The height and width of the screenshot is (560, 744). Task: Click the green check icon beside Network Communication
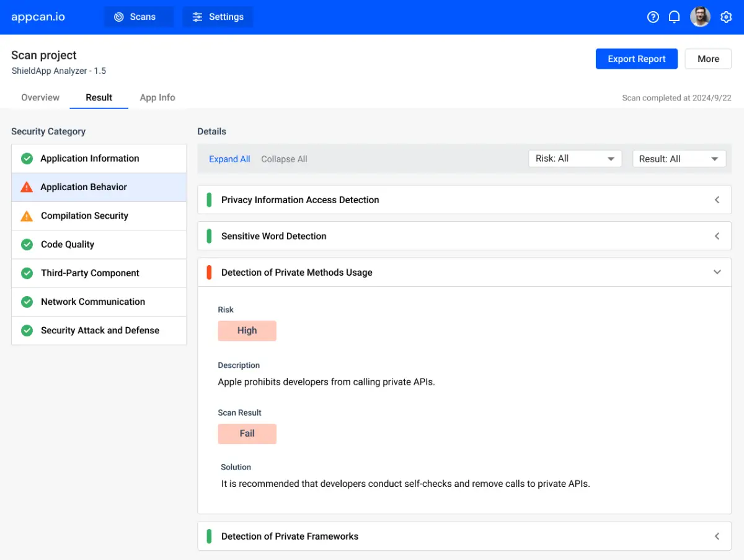pyautogui.click(x=27, y=302)
